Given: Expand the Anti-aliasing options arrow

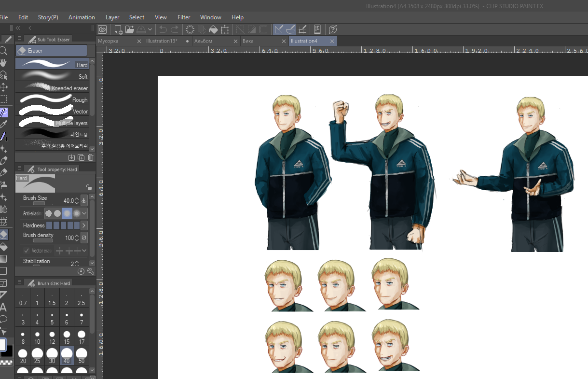Looking at the screenshot, I should click(x=84, y=213).
